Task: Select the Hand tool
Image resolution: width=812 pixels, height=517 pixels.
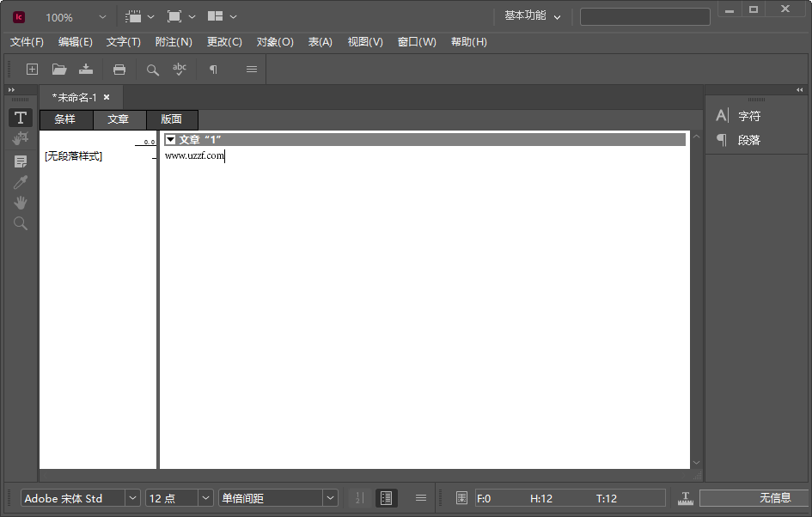Action: (x=20, y=203)
